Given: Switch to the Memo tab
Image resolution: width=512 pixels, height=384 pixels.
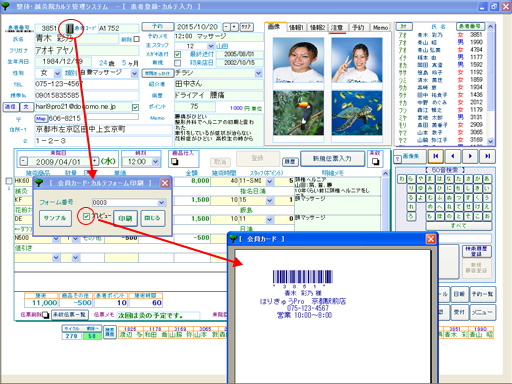Looking at the screenshot, I should click(x=380, y=28).
